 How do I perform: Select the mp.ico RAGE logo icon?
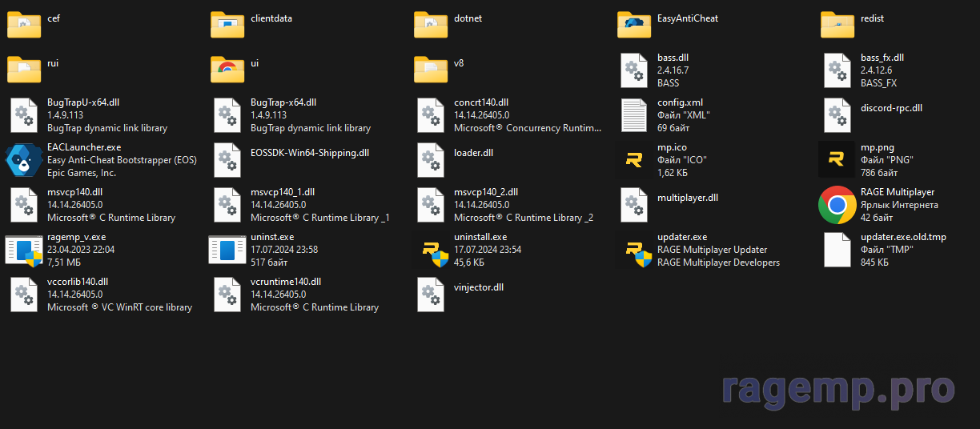point(634,160)
